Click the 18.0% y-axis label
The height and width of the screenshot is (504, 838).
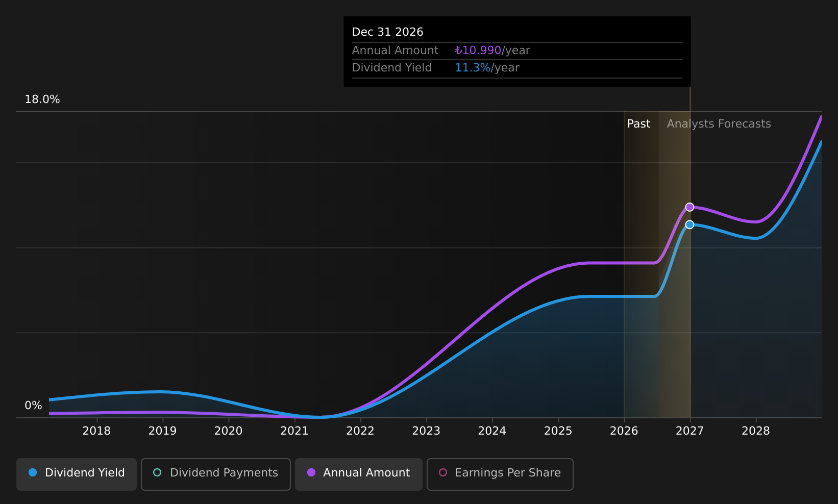42,99
